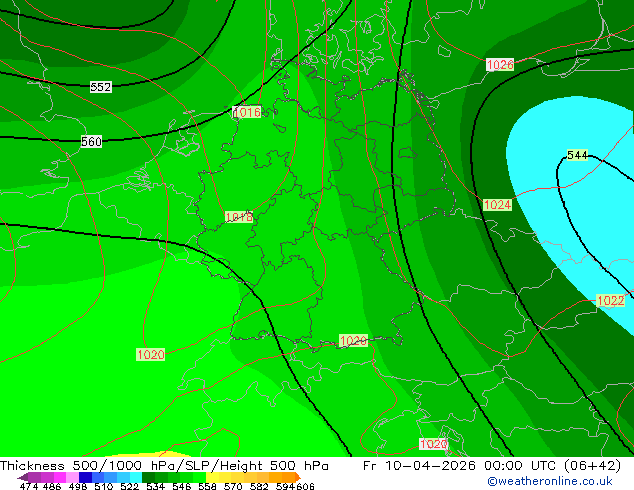Click the 474 legend value
The height and width of the screenshot is (490, 634).
point(29,486)
